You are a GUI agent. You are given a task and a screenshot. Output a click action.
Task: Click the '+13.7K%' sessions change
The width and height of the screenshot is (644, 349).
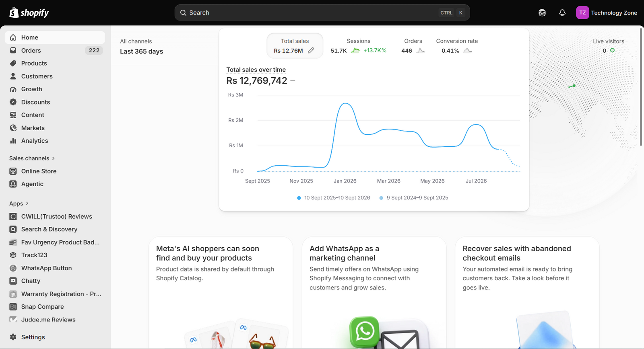[375, 51]
